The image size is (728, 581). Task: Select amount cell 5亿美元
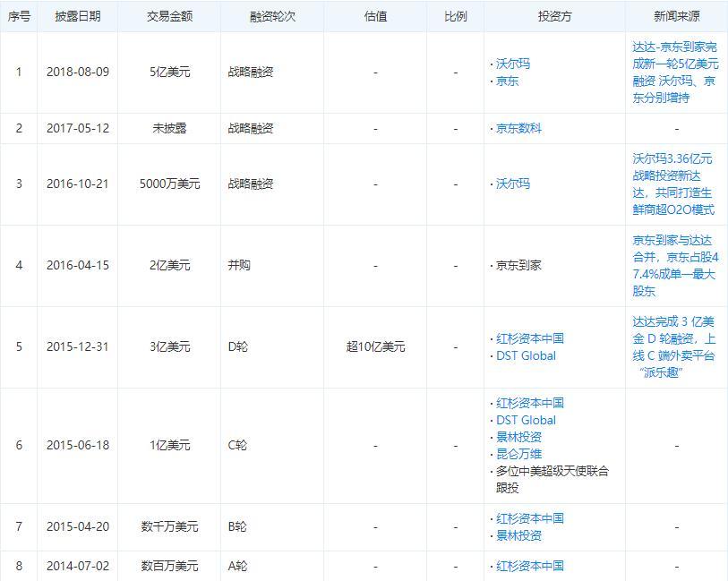[169, 72]
